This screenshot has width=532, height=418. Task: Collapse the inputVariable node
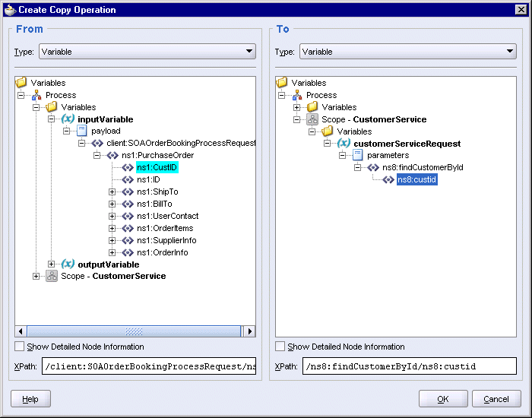click(51, 119)
